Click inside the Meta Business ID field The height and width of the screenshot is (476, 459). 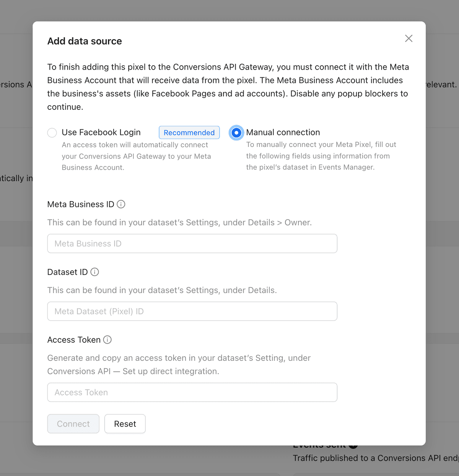(x=192, y=243)
